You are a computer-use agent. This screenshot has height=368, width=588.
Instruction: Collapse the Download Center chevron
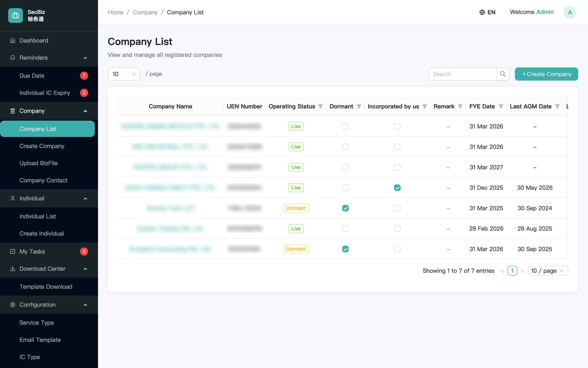click(85, 269)
